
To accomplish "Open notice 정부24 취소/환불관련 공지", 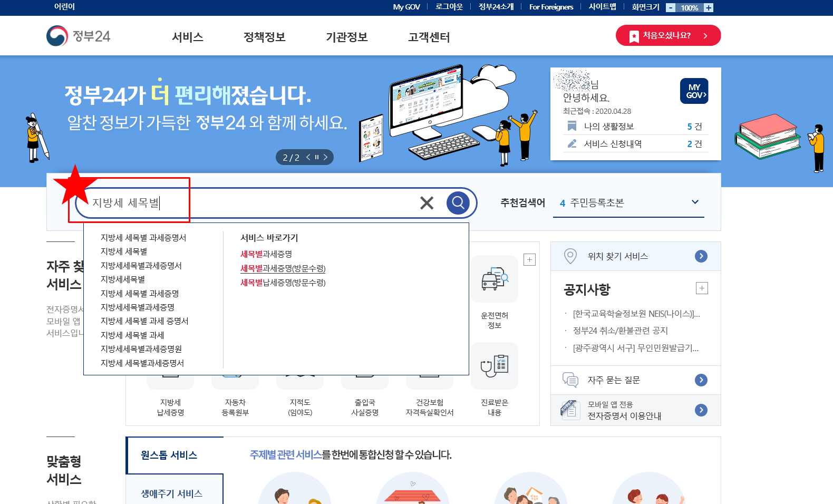I will [621, 331].
